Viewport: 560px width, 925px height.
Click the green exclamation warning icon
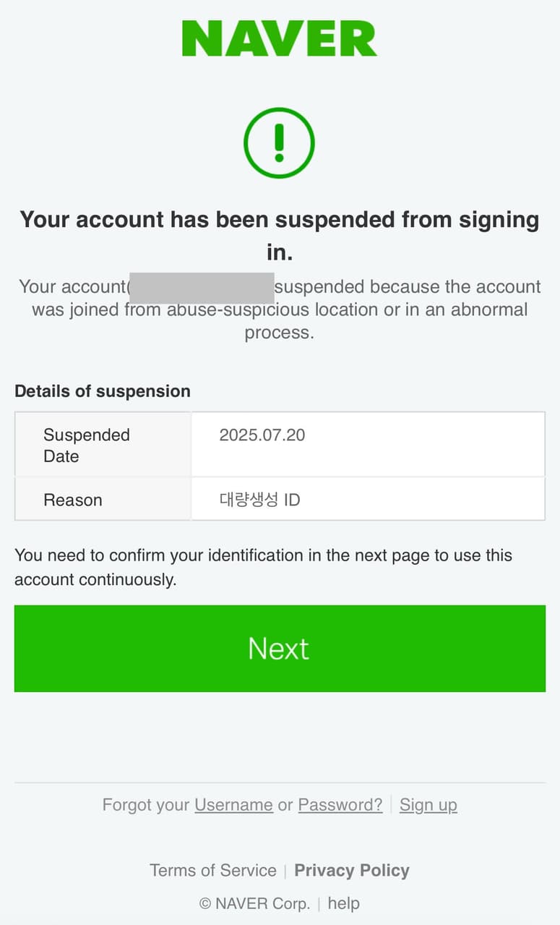280,142
